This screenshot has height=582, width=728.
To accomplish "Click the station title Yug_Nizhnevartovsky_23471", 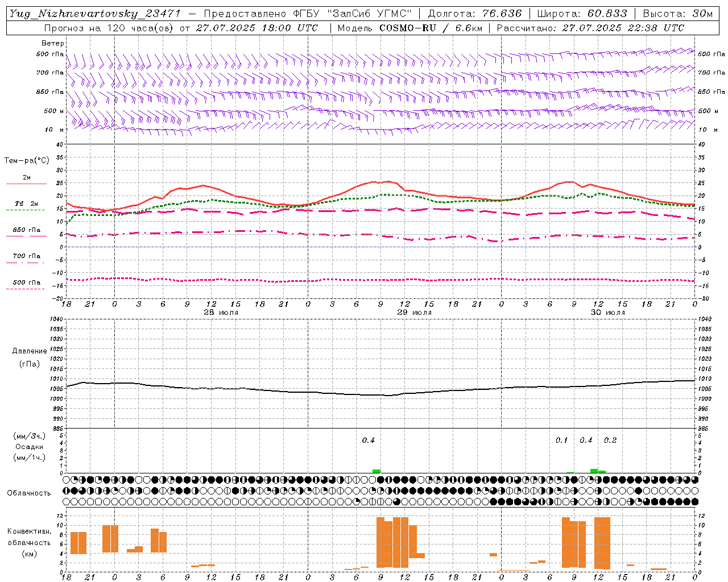I will pyautogui.click(x=94, y=14).
